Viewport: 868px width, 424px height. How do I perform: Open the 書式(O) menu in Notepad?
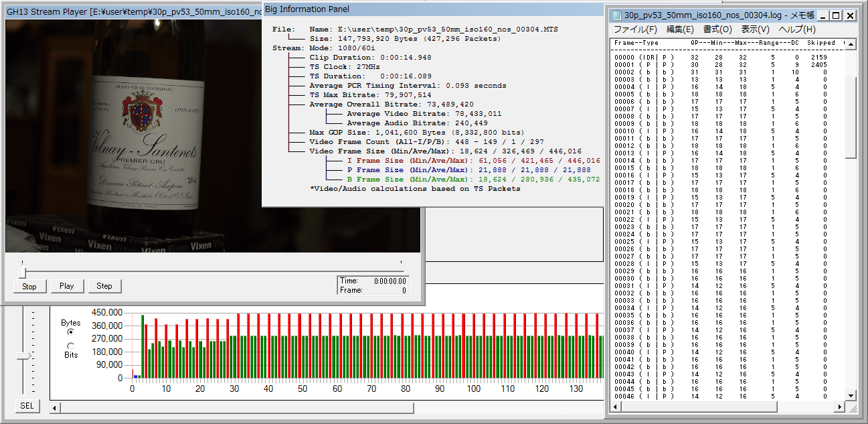(x=717, y=29)
